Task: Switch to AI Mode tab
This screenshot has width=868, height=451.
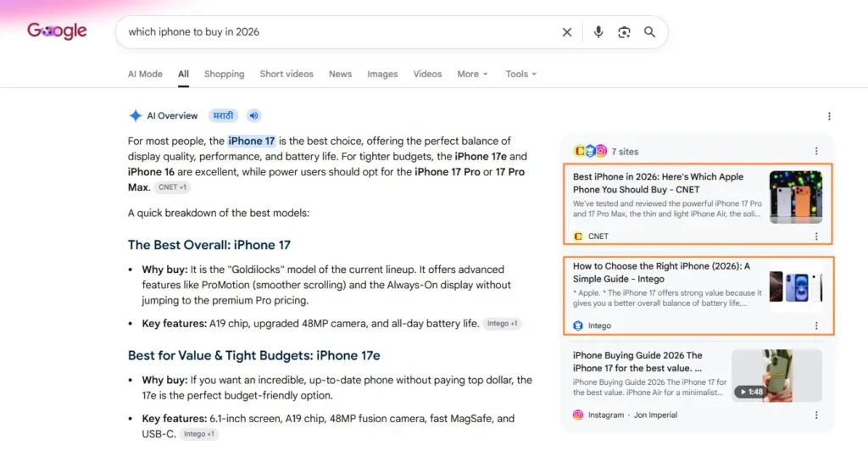Action: (x=145, y=74)
